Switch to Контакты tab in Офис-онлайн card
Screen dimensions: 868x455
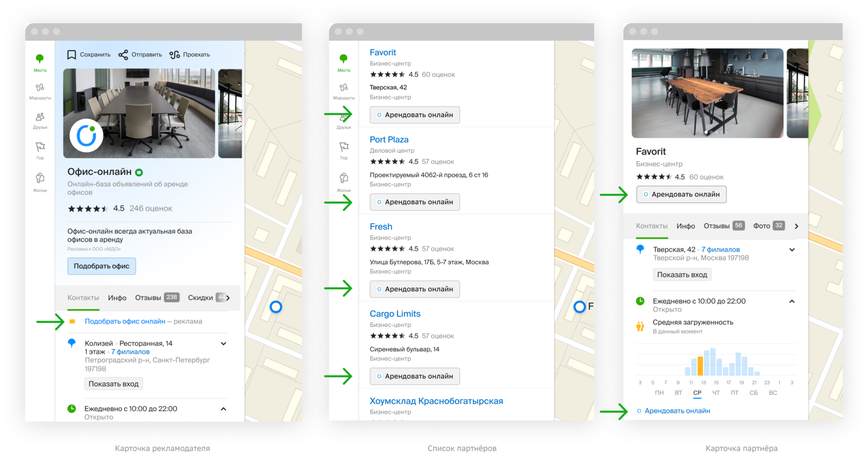pos(83,298)
